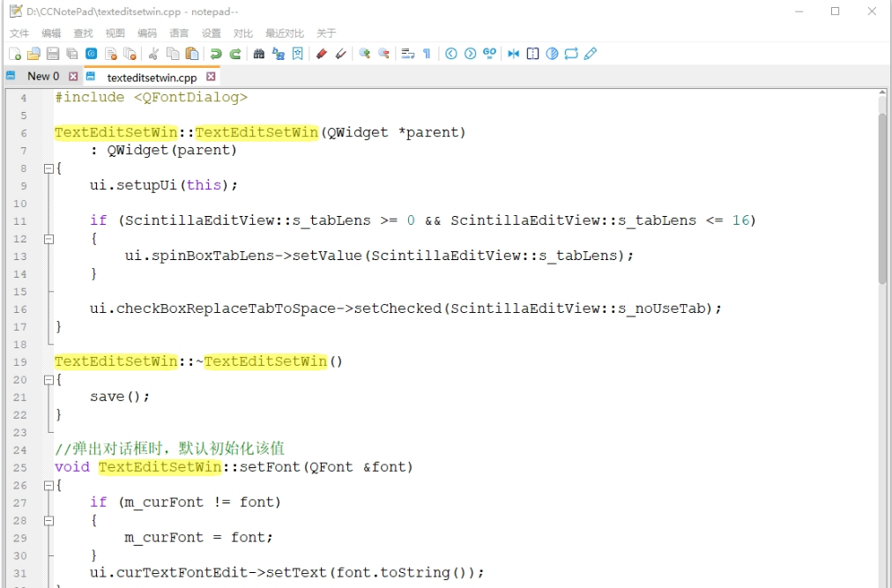
Task: Collapse the if-block fold at line 12
Action: click(49, 239)
